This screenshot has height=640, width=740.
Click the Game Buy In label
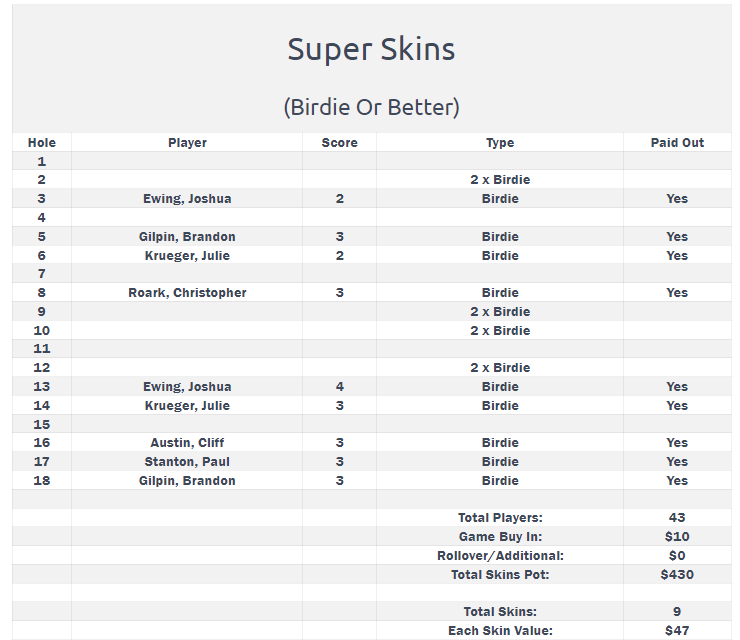click(500, 537)
